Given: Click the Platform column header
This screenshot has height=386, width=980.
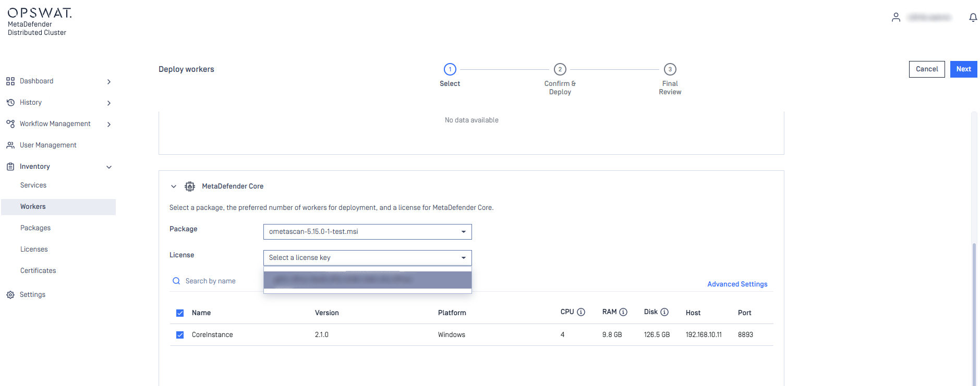Looking at the screenshot, I should (452, 313).
